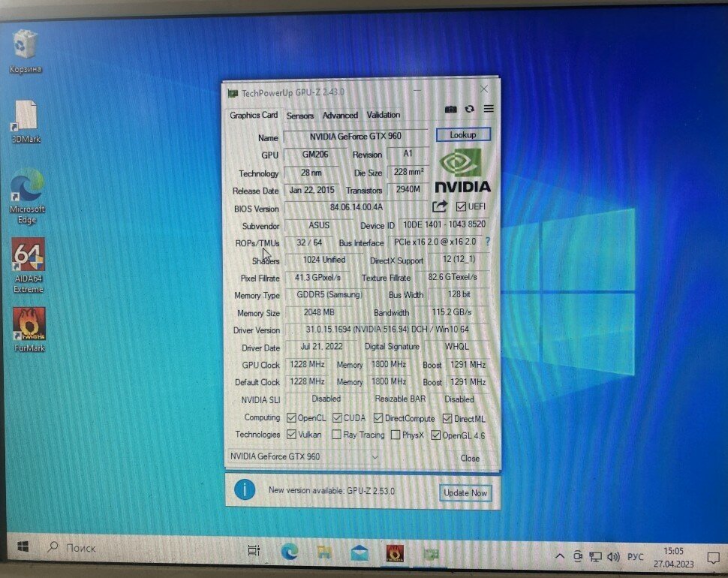Image resolution: width=728 pixels, height=578 pixels.
Task: Click the Shaders 1024 Unified value
Action: pyautogui.click(x=324, y=260)
